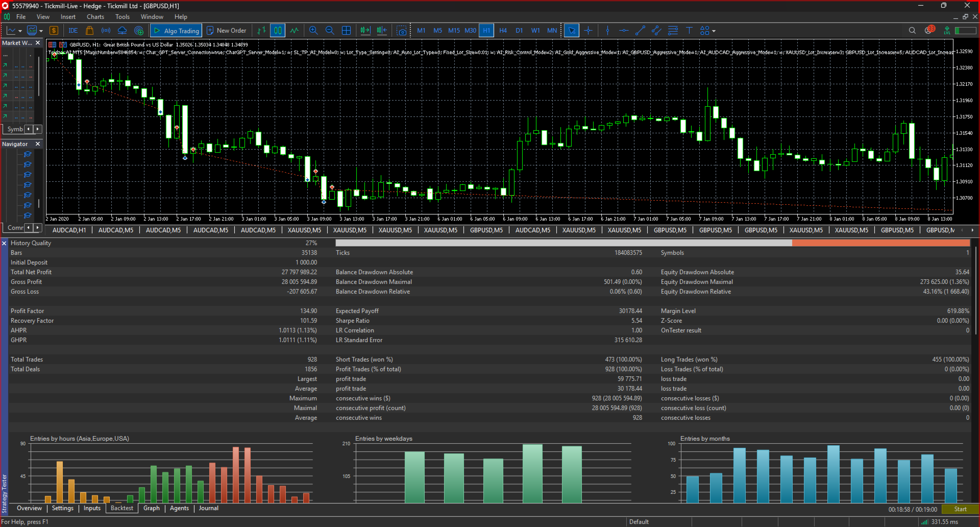
Task: Switch chart to candlesticks mode
Action: coord(278,31)
